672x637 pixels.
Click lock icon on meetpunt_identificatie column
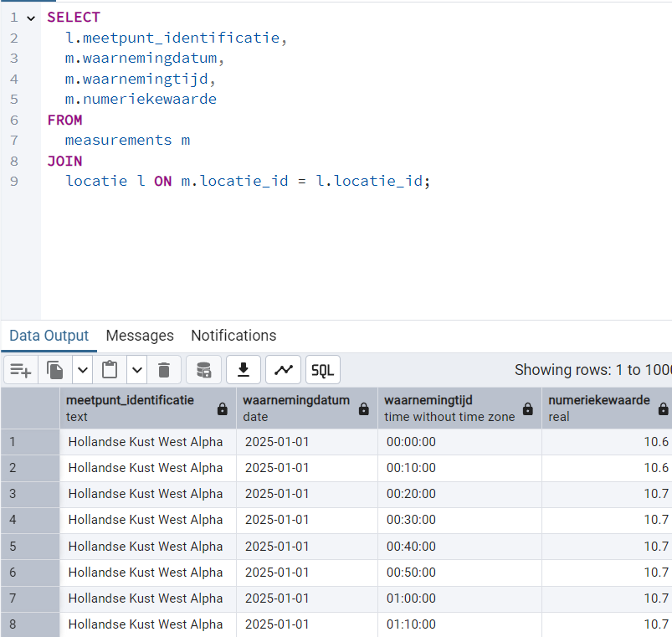tap(222, 409)
